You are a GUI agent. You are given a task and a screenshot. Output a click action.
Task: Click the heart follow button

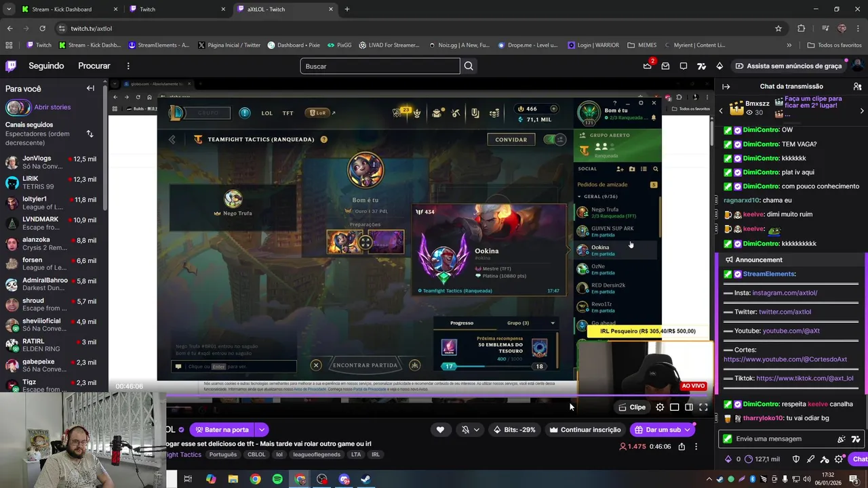point(440,430)
